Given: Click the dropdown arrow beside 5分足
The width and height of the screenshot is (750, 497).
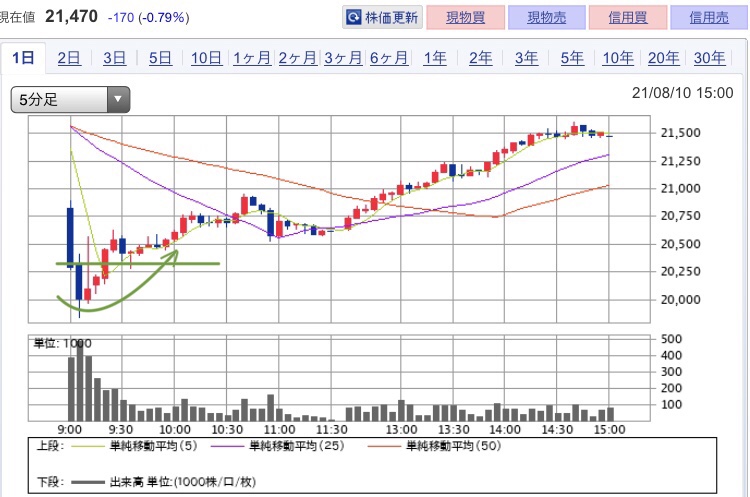Looking at the screenshot, I should tap(118, 99).
